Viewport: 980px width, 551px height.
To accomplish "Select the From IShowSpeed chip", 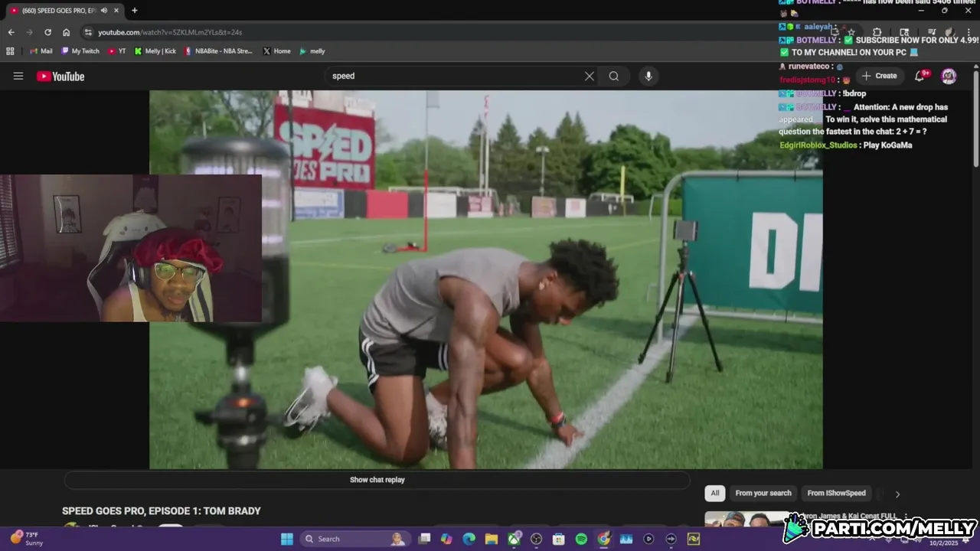I will (836, 494).
